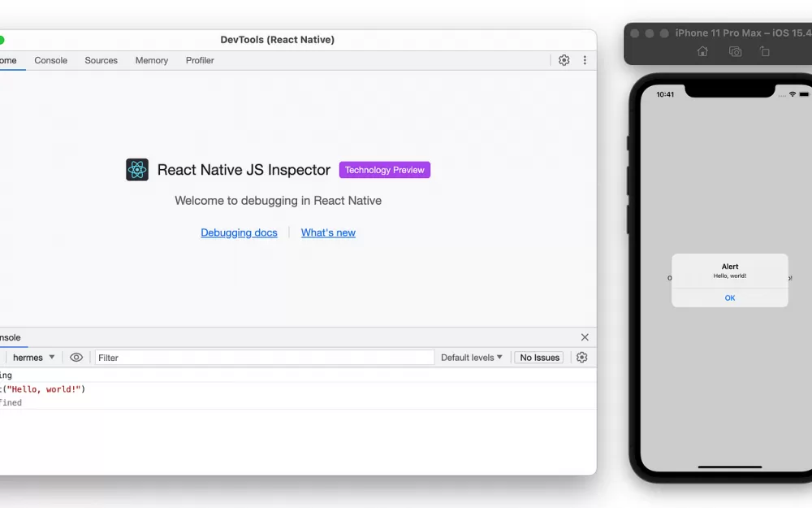Open the Debugging docs link

tap(240, 232)
